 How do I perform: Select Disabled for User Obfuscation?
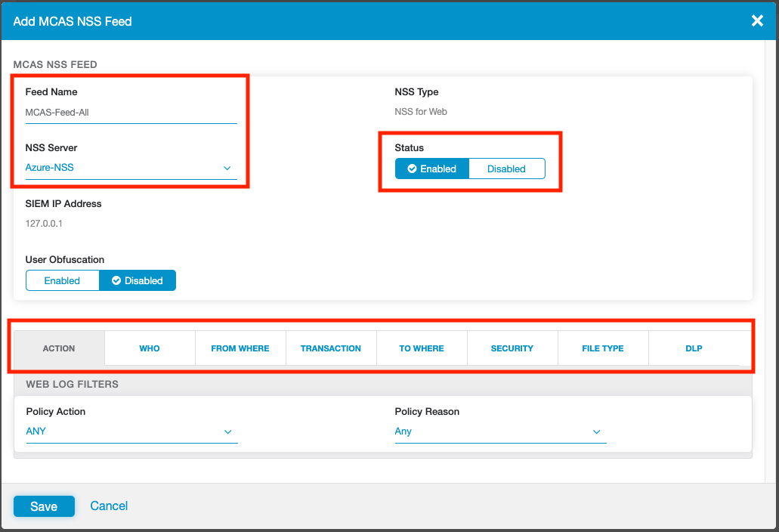[138, 280]
